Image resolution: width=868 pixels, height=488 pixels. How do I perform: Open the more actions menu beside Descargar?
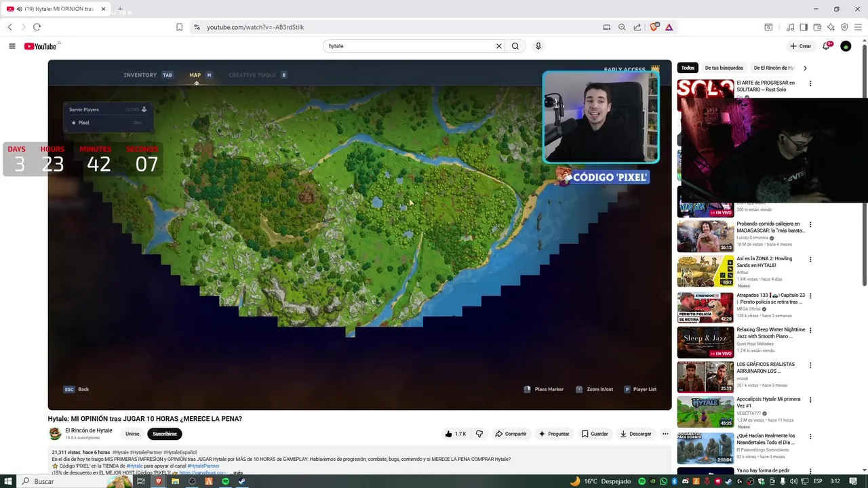point(665,434)
